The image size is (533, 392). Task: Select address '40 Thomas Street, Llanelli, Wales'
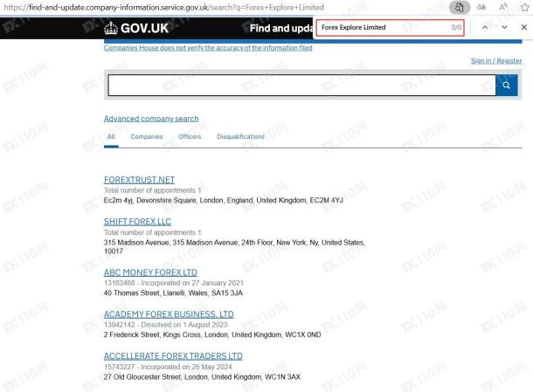click(156, 293)
